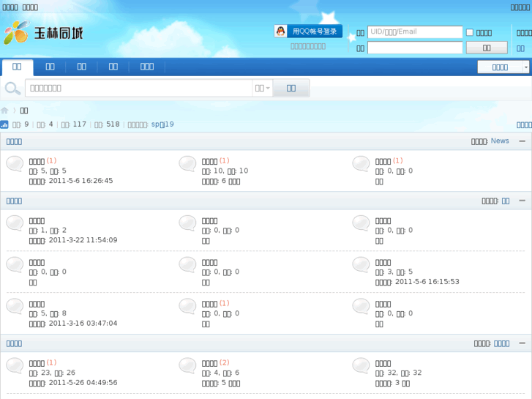Open last post link 2011-3-16 03:47:04

[x=83, y=324]
